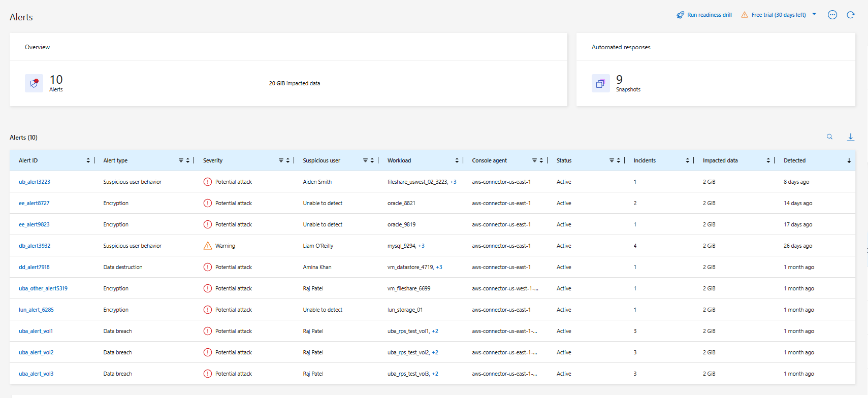Image resolution: width=868 pixels, height=398 pixels.
Task: Open filter for Alert type column
Action: coord(181,160)
